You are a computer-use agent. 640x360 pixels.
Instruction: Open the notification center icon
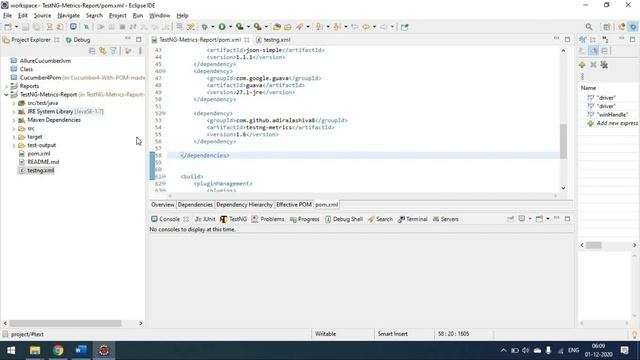[x=624, y=350]
